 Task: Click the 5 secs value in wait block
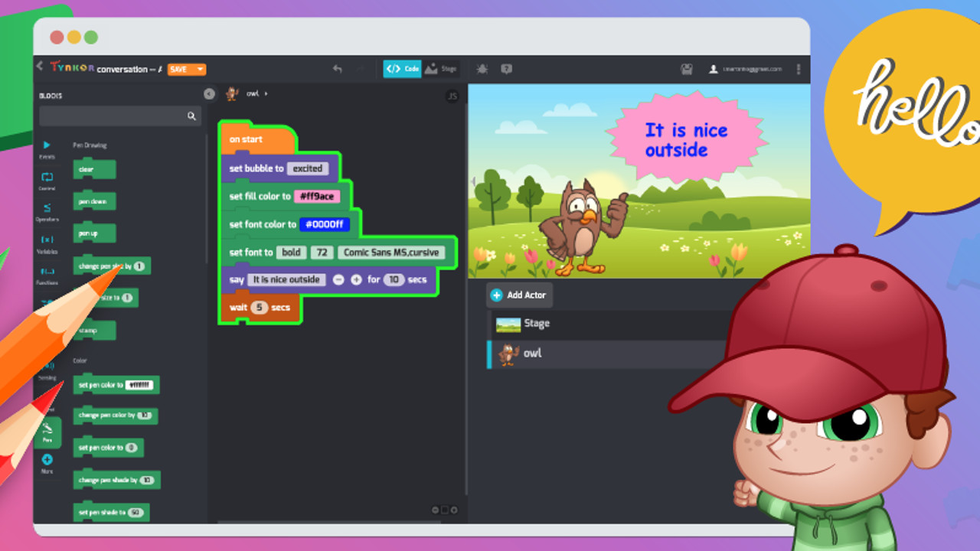(260, 308)
